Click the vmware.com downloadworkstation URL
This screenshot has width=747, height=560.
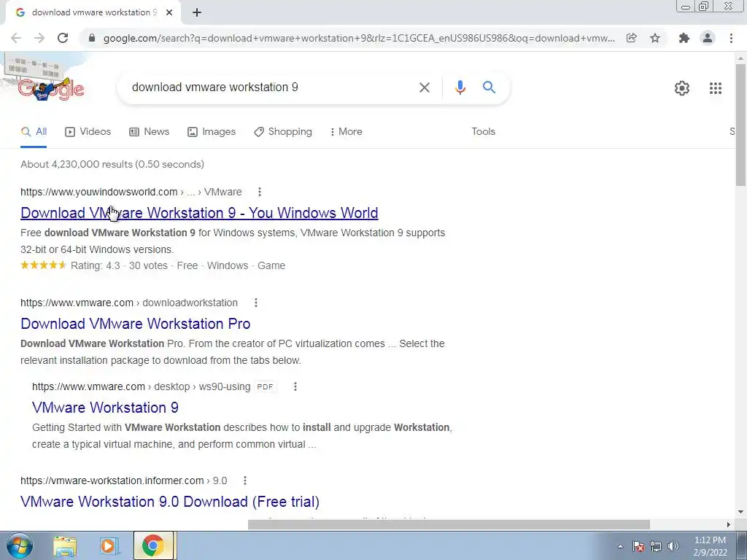click(129, 303)
